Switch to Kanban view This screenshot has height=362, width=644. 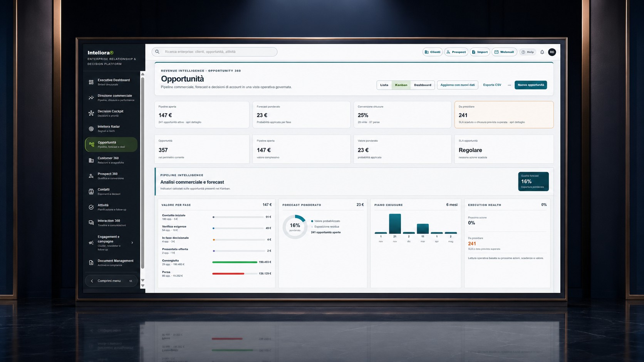(401, 85)
